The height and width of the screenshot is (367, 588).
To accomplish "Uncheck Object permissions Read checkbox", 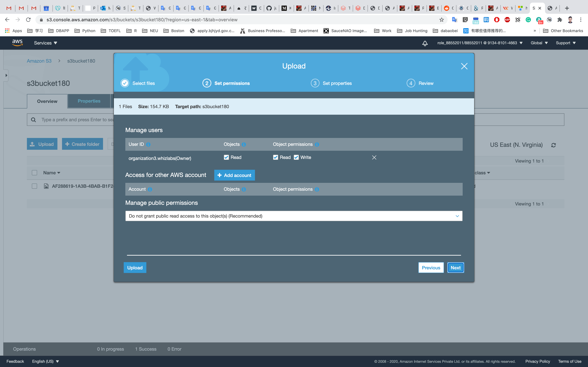I will coord(275,157).
